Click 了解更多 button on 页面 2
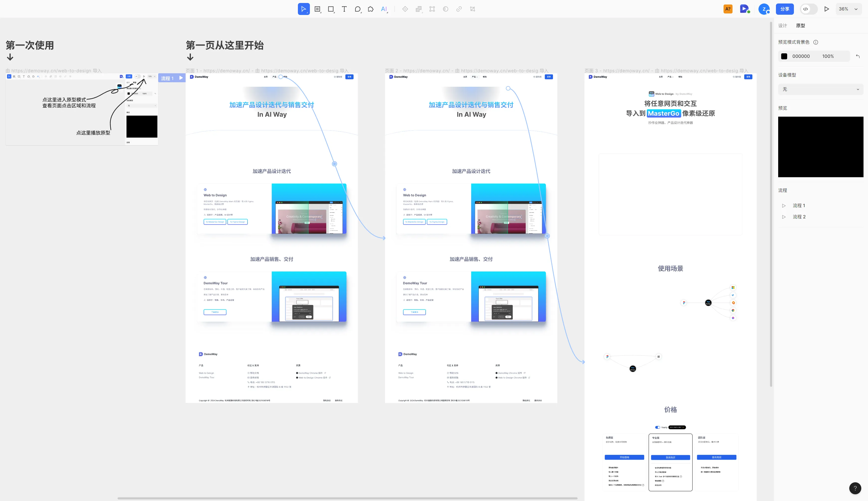The width and height of the screenshot is (868, 501). [x=414, y=312]
